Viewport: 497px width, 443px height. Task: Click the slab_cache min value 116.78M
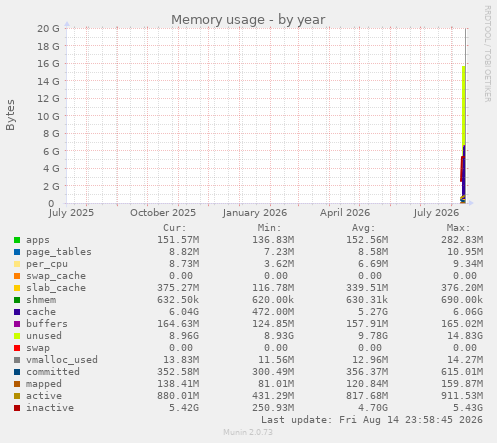pyautogui.click(x=273, y=288)
